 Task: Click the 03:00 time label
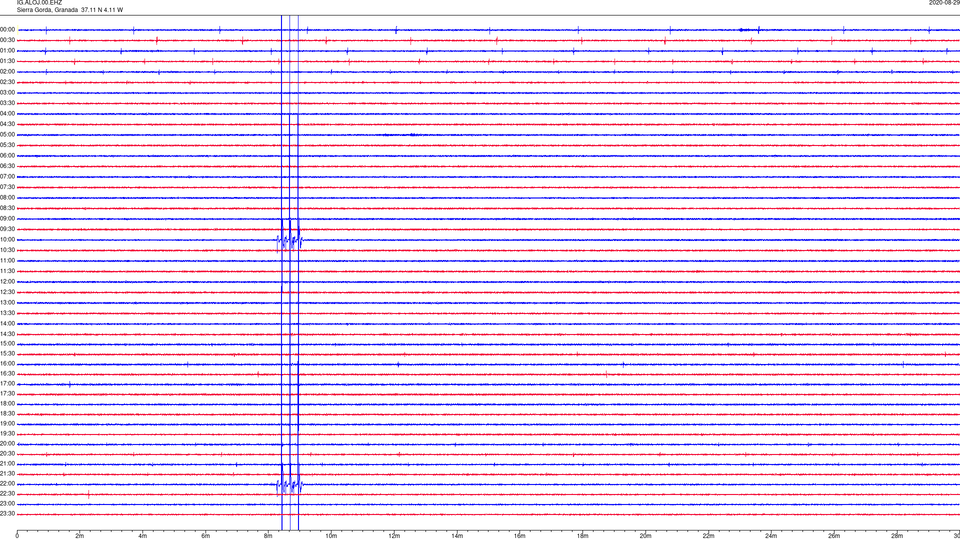tap(7, 92)
